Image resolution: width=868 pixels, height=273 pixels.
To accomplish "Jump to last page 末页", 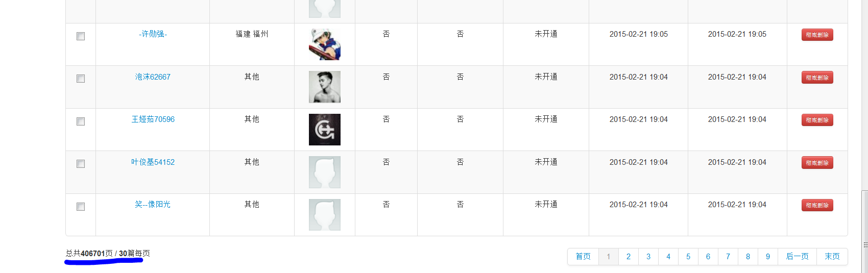I will tap(832, 257).
